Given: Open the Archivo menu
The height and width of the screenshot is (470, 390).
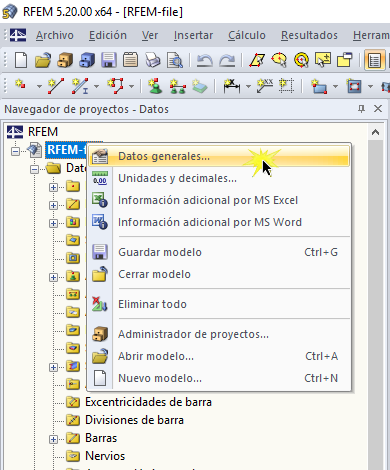Looking at the screenshot, I should pyautogui.click(x=55, y=35).
